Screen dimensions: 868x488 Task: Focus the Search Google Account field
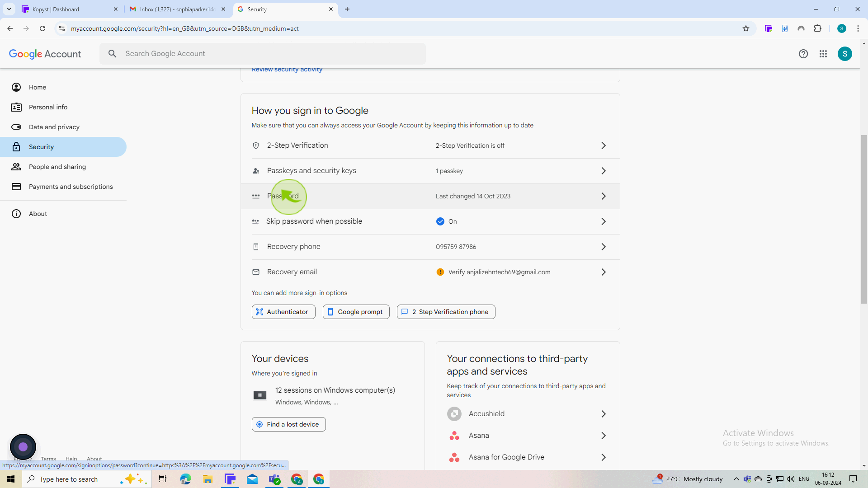(263, 54)
